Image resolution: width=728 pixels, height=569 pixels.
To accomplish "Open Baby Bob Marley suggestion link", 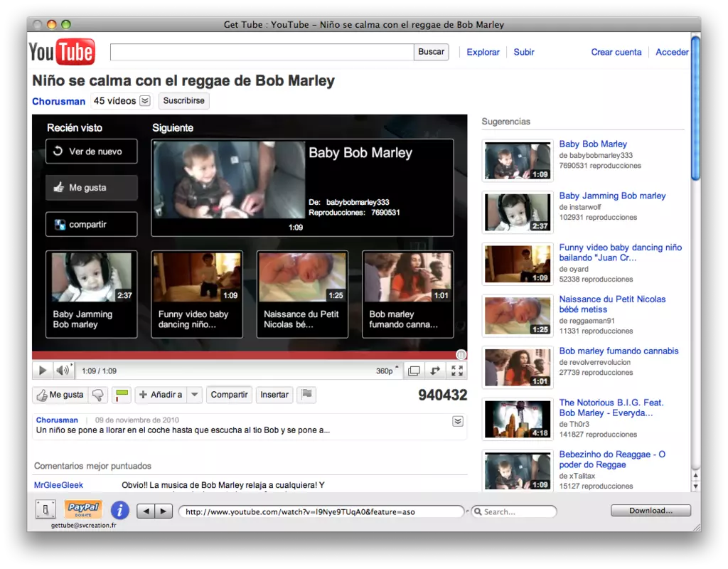I will [x=593, y=144].
